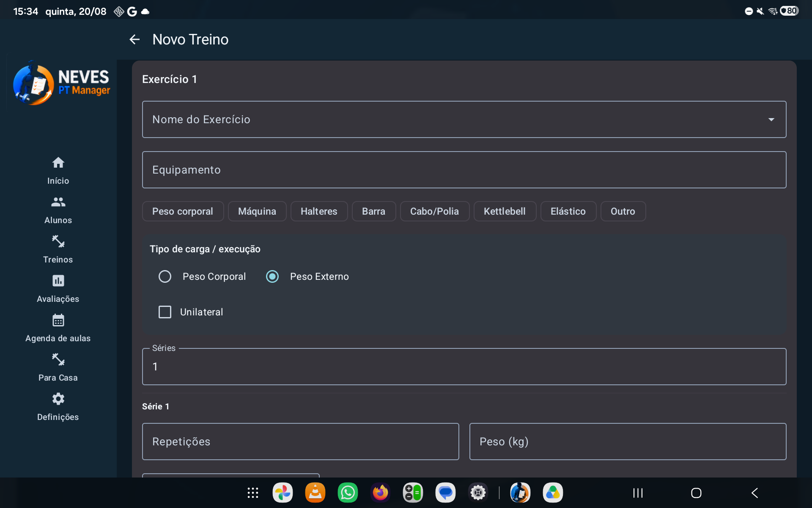Expand the Nome do Exercício dropdown arrow
The image size is (812, 508).
coord(771,119)
